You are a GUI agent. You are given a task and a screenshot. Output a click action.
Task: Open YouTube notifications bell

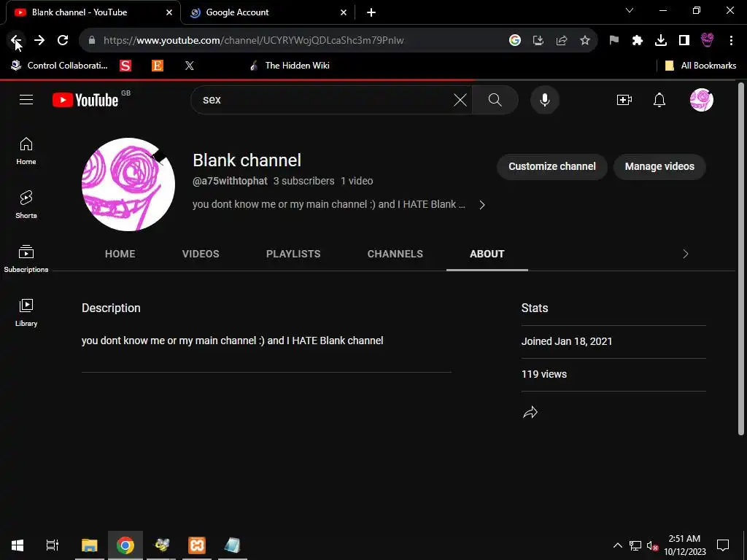(659, 100)
